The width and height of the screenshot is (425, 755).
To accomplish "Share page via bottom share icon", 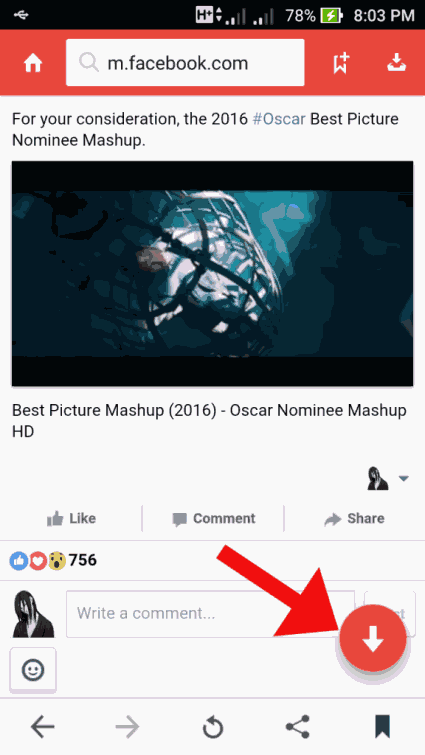I will (297, 726).
